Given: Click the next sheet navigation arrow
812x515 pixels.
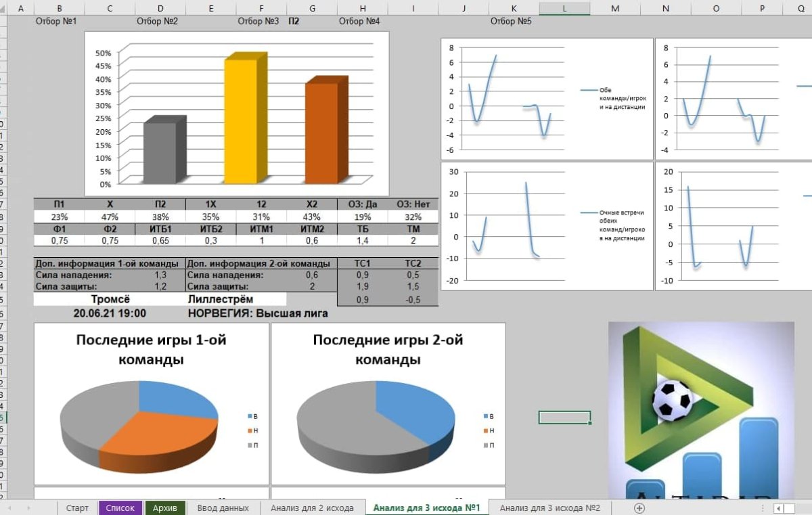Looking at the screenshot, I should [28, 508].
